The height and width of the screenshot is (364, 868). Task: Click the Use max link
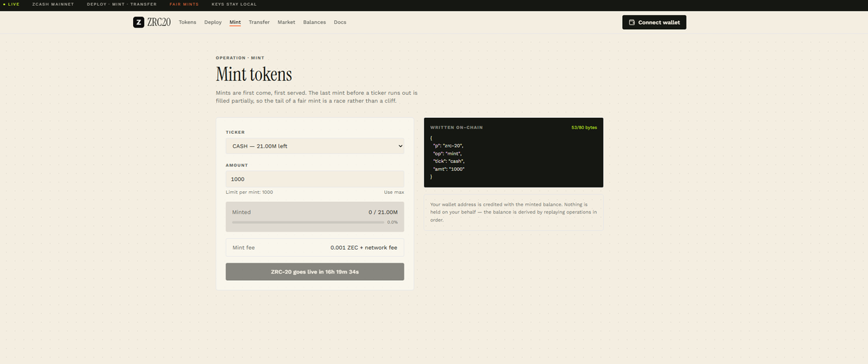coord(393,192)
